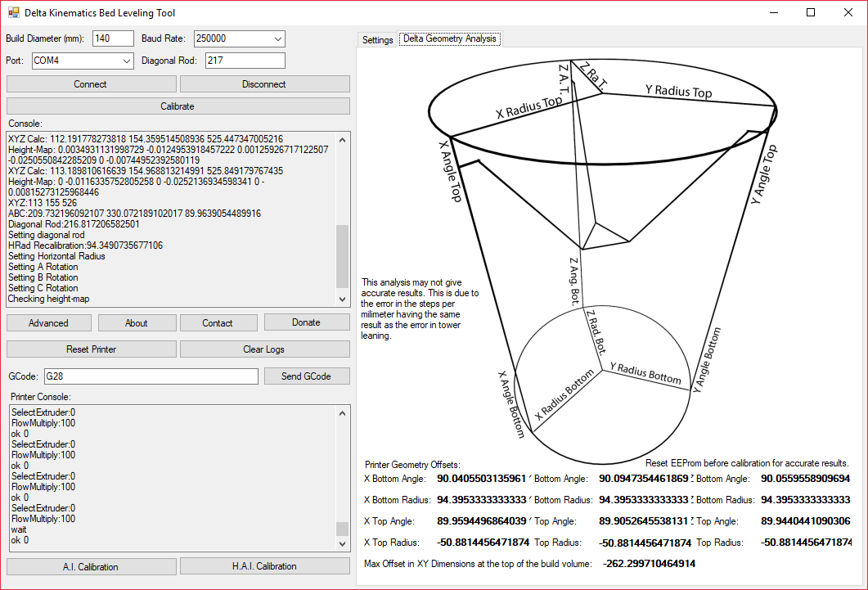Click Console scrollbar up arrow
The width and height of the screenshot is (868, 590).
[x=342, y=139]
